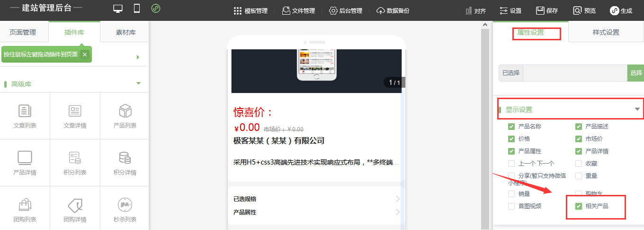Switch to 样式设置 tab
Viewport: 644px width, 230px height.
[606, 32]
